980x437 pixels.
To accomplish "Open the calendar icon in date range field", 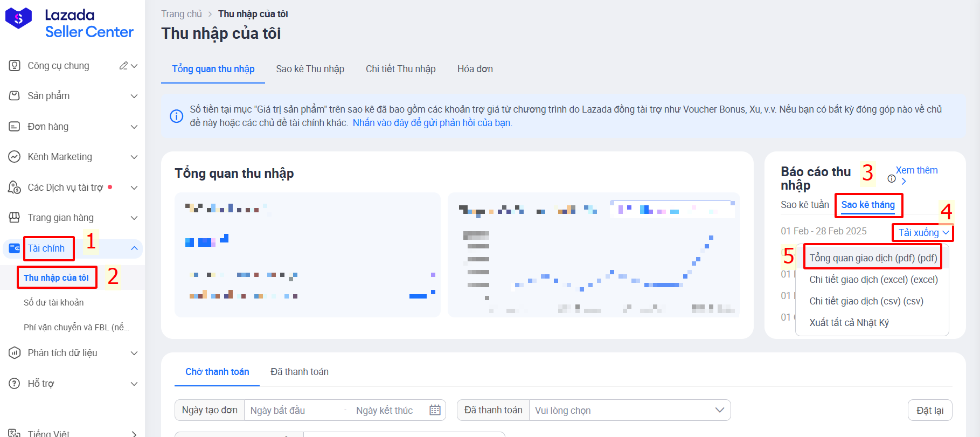I will coord(435,410).
